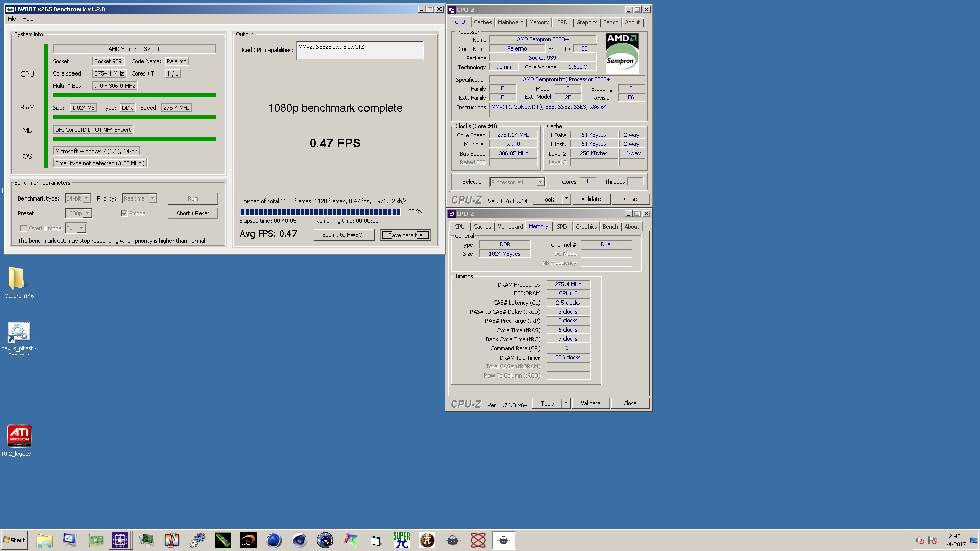Launch SUPER PI from the taskbar
The width and height of the screenshot is (980, 551).
click(402, 540)
